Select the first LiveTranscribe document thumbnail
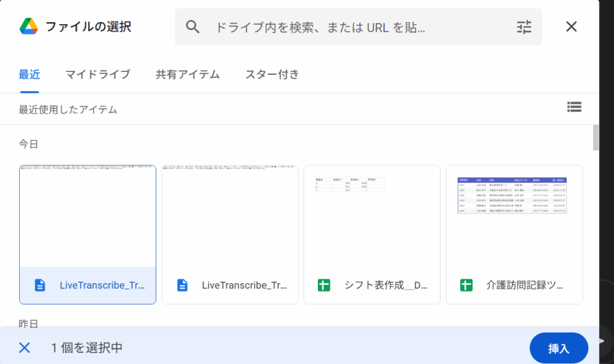This screenshot has width=614, height=364. 88,216
